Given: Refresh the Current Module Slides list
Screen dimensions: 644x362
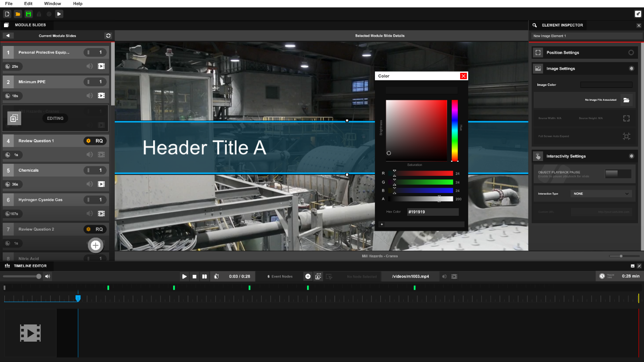Looking at the screenshot, I should coord(108,36).
